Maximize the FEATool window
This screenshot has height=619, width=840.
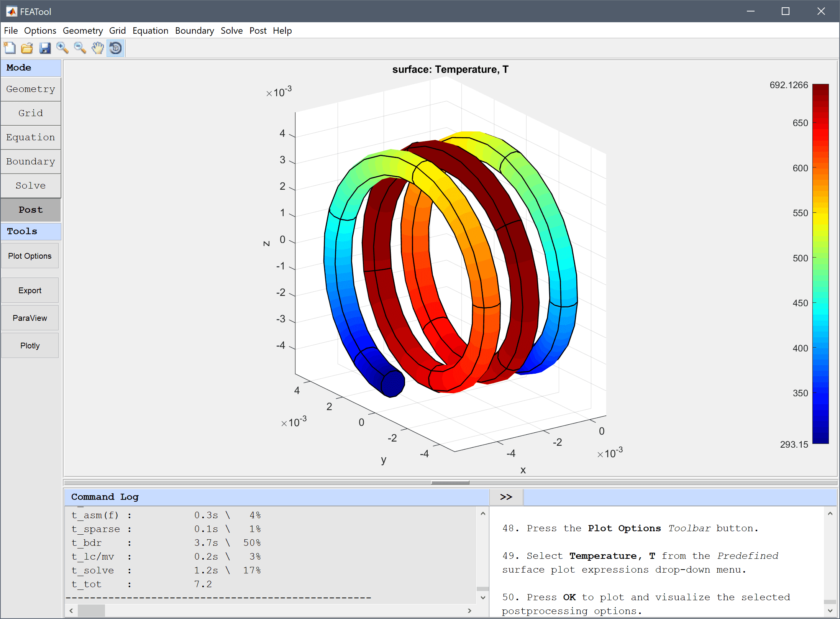[786, 11]
